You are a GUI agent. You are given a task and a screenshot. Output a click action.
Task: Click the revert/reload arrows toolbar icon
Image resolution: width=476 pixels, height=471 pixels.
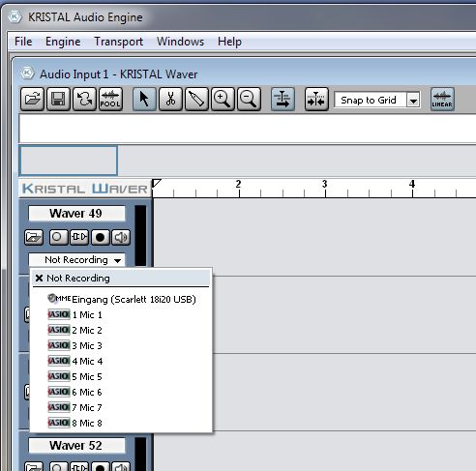click(84, 99)
